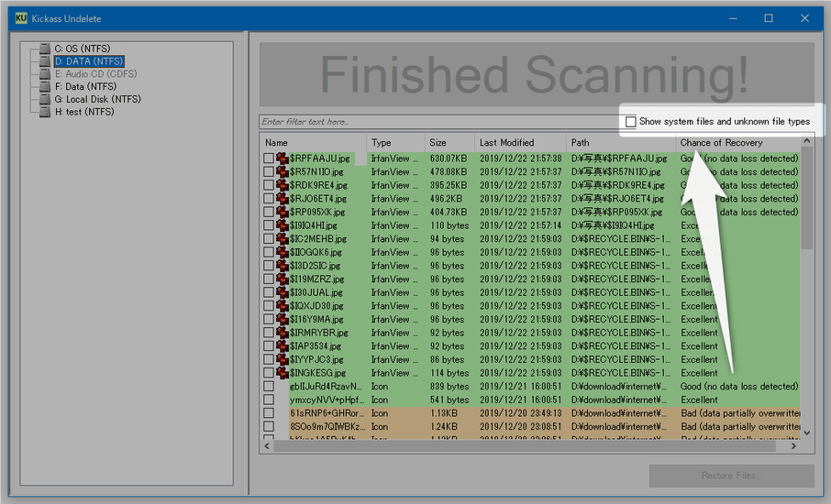831x504 pixels.
Task: Click the file icon of $I9IQ4HI.jpg
Action: point(283,225)
